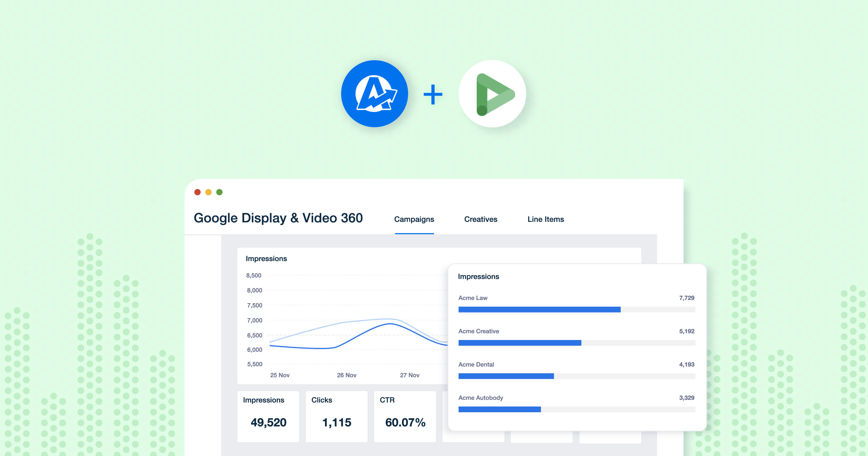Open the Campaigns tab
868x456 pixels.
(x=414, y=219)
